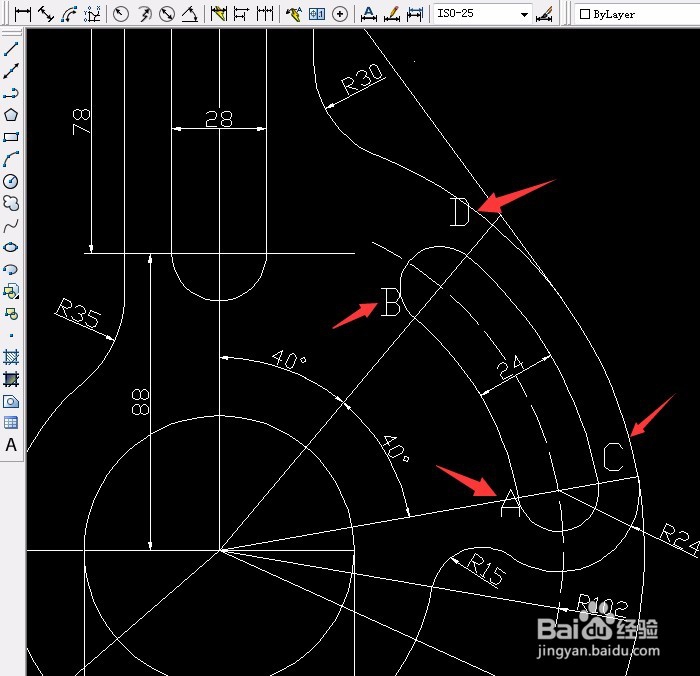Image resolution: width=700 pixels, height=676 pixels.
Task: Open the ISO-25 dimension style dropdown arrow
Action: point(524,14)
